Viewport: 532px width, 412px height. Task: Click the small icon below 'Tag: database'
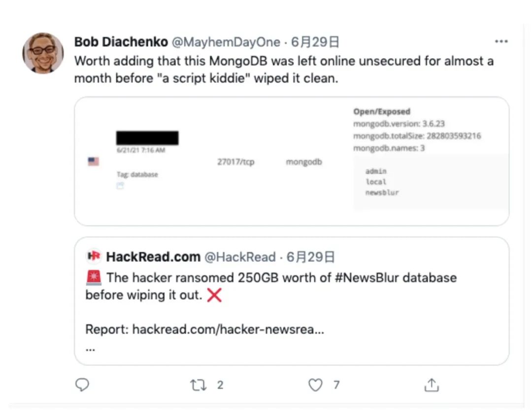(x=121, y=186)
